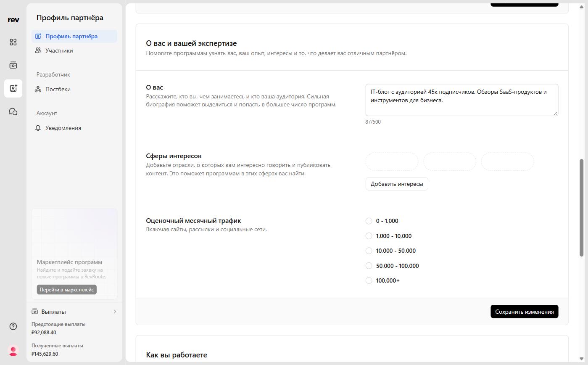588x365 pixels.
Task: Click the Сферы интересов heading
Action: (174, 156)
